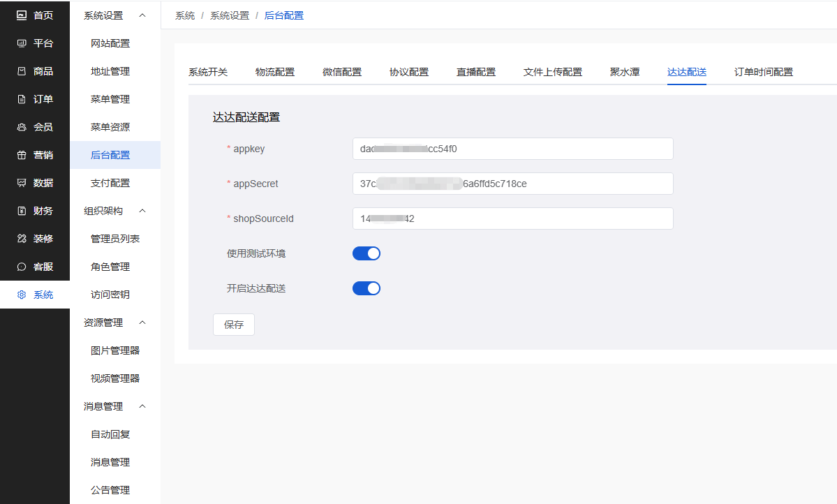Open 自动回复 in the submenu
The height and width of the screenshot is (504, 837).
(115, 435)
